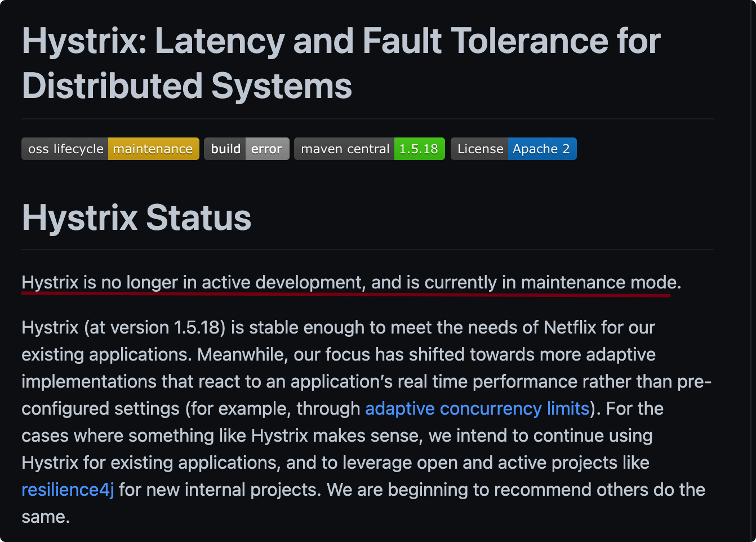Open the License Apache 2 badge
Viewport: 756px width, 542px height.
click(514, 149)
